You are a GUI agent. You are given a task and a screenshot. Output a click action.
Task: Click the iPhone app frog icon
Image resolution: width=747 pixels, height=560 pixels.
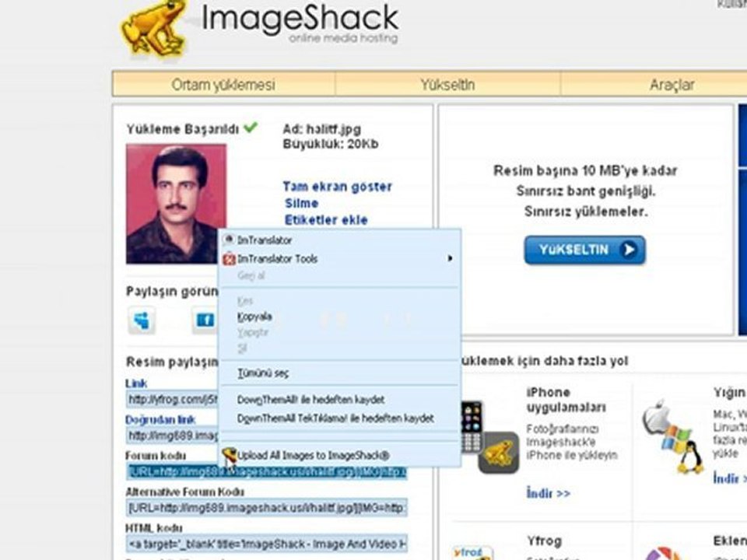(x=498, y=453)
